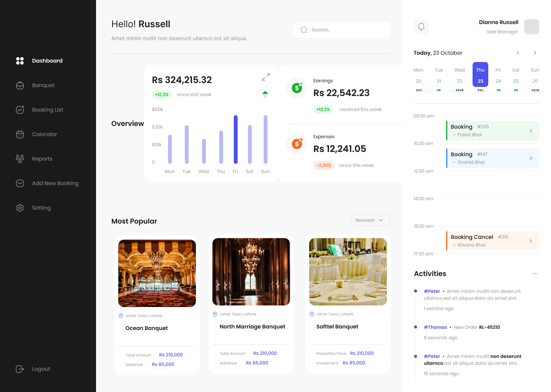Expand Booking #325 chevron
Image resolution: width=551 pixels, height=392 pixels.
click(x=531, y=131)
